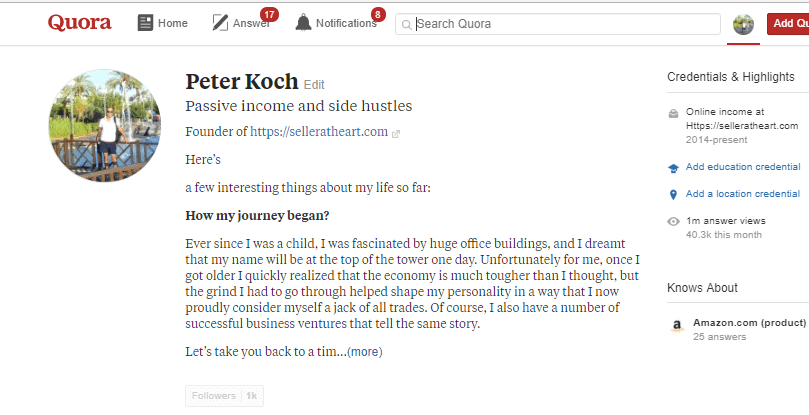Viewport: 809px width, 415px height.
Task: Open the large profile photo
Action: click(x=105, y=125)
